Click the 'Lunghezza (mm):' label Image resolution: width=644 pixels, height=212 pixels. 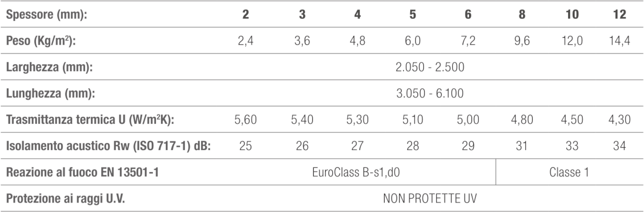point(51,93)
